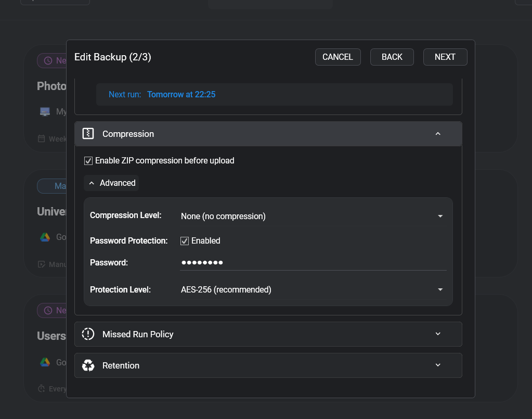Click the Edit Backup (2/3) title

[113, 57]
